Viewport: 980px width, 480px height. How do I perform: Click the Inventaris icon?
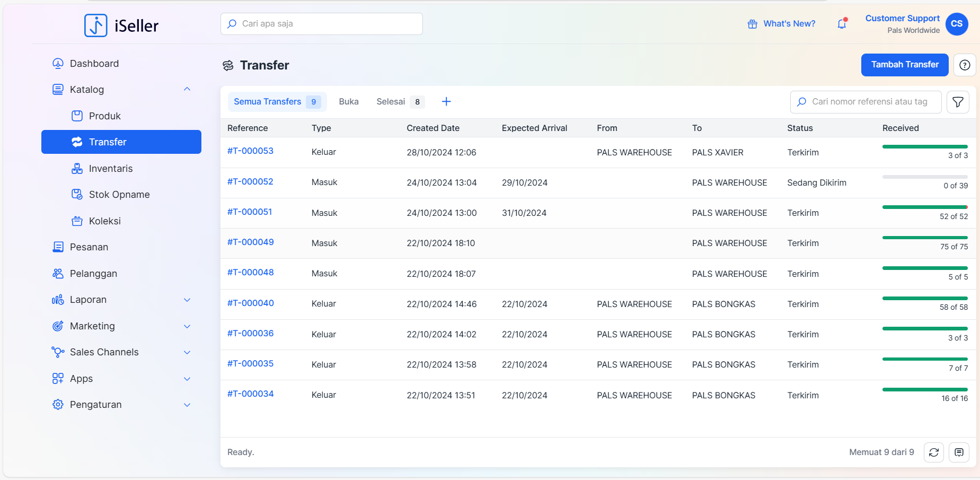coord(77,169)
